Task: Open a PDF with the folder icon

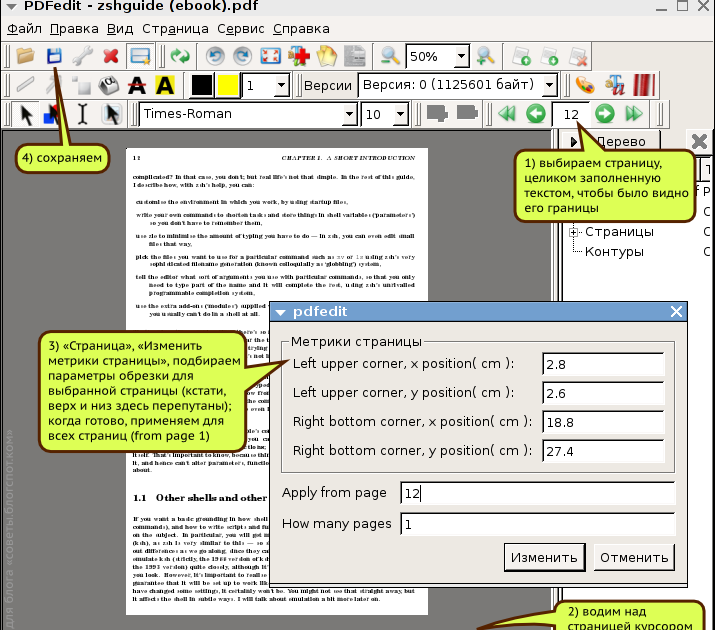Action: click(x=26, y=56)
